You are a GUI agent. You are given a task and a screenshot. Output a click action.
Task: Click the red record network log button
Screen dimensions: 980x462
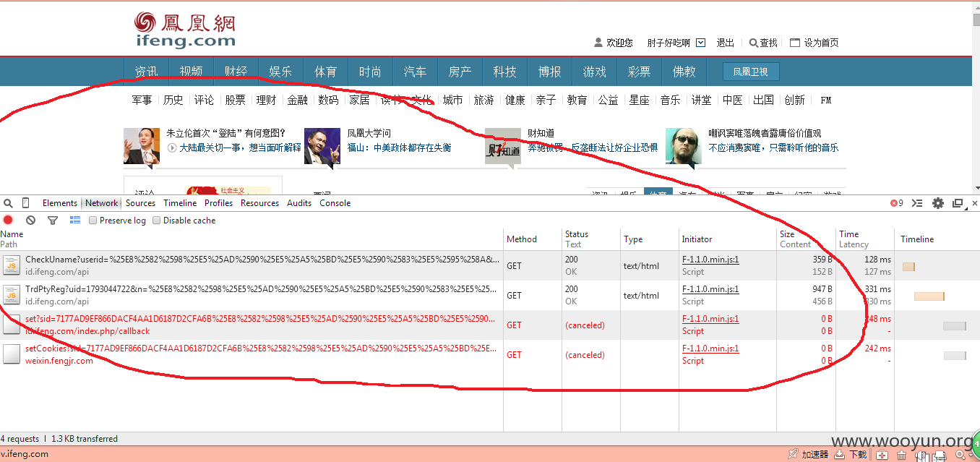[x=9, y=221]
